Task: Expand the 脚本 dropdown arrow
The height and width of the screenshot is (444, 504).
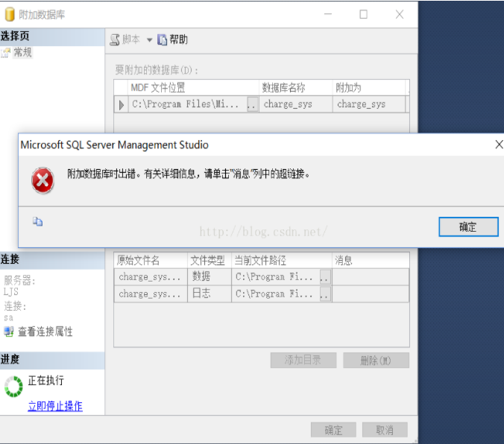Action: 149,40
